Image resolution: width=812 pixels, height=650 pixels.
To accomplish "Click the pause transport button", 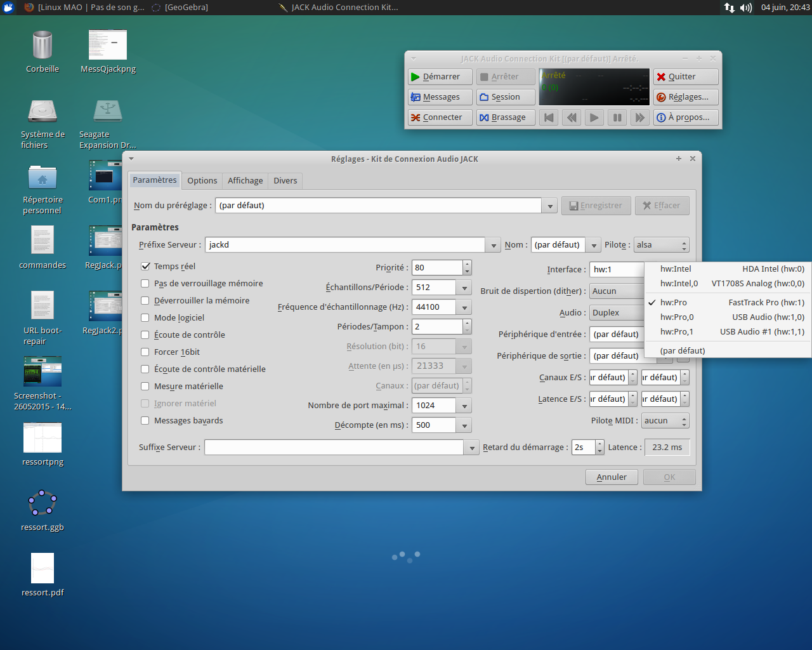I will click(x=617, y=117).
